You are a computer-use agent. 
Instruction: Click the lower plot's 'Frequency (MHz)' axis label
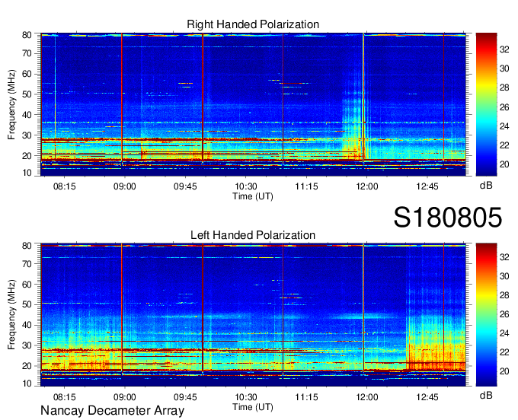coord(11,315)
